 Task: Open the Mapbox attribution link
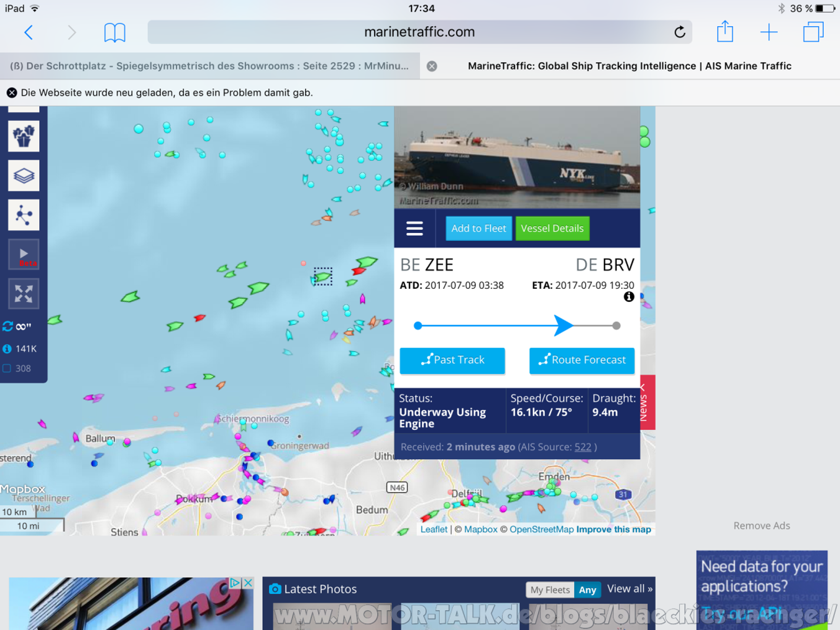click(480, 529)
